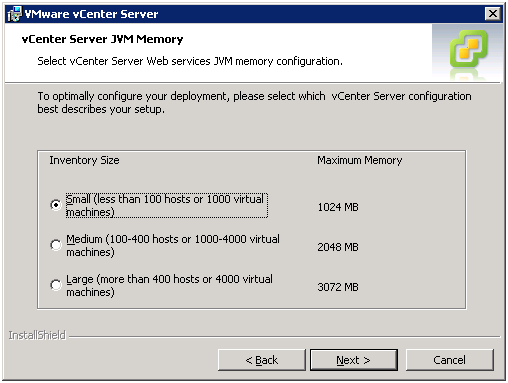Click the Medium (100-400 hosts) label text
Image resolution: width=508 pixels, height=383 pixels.
click(x=173, y=245)
